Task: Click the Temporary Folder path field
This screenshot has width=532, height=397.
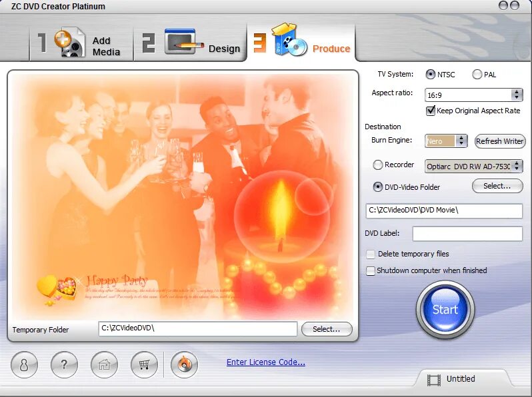Action: point(198,329)
